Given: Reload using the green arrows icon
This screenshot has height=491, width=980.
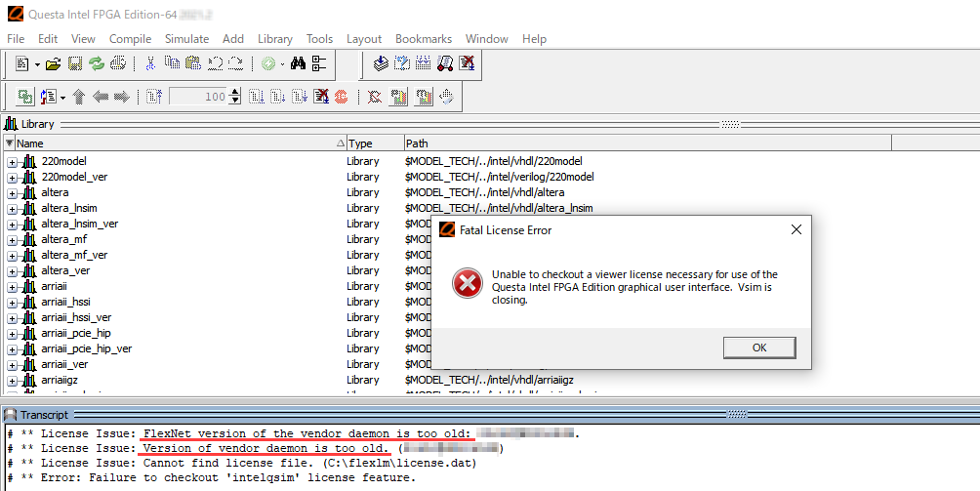Looking at the screenshot, I should [97, 63].
